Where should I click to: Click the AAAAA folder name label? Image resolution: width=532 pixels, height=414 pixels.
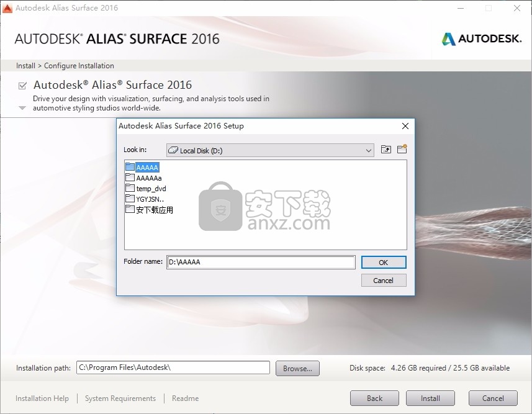coord(147,167)
